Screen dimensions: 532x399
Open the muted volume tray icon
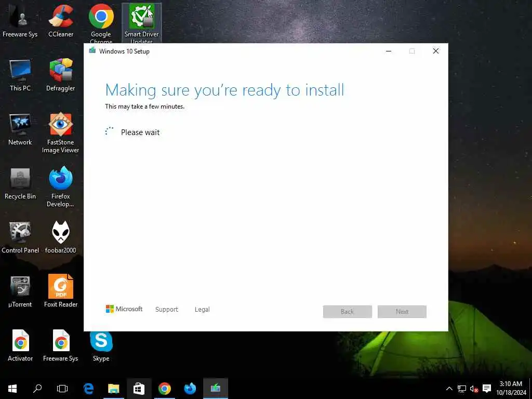474,389
